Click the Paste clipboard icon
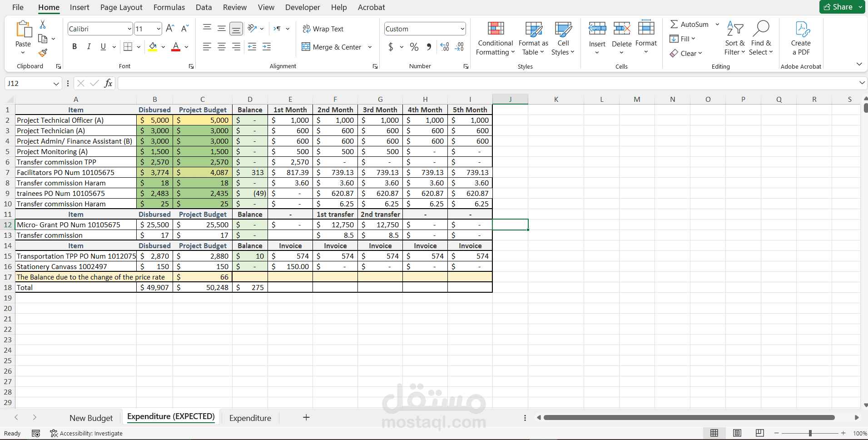The image size is (868, 440). 23,29
